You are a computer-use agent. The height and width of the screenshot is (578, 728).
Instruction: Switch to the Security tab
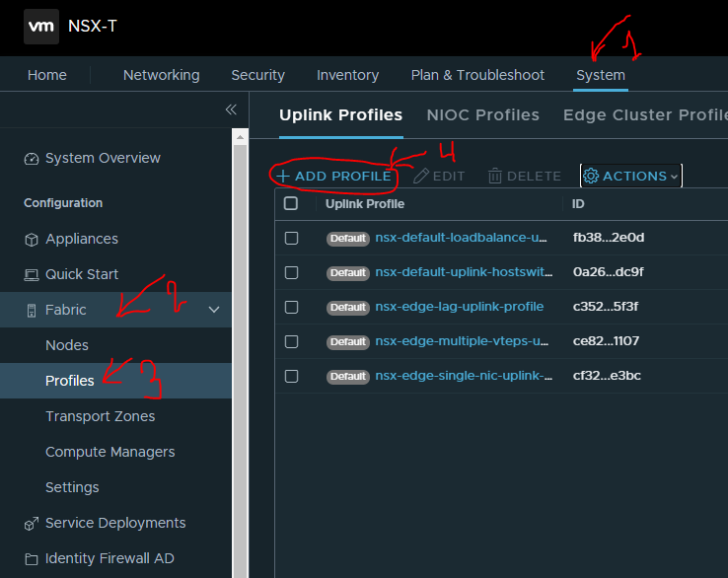point(257,75)
